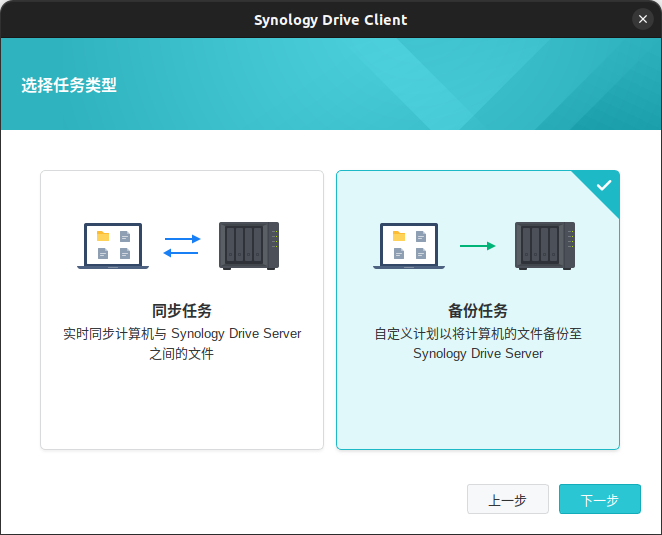662x535 pixels.
Task: Click the NAS server icon in backup task card
Action: 545,246
